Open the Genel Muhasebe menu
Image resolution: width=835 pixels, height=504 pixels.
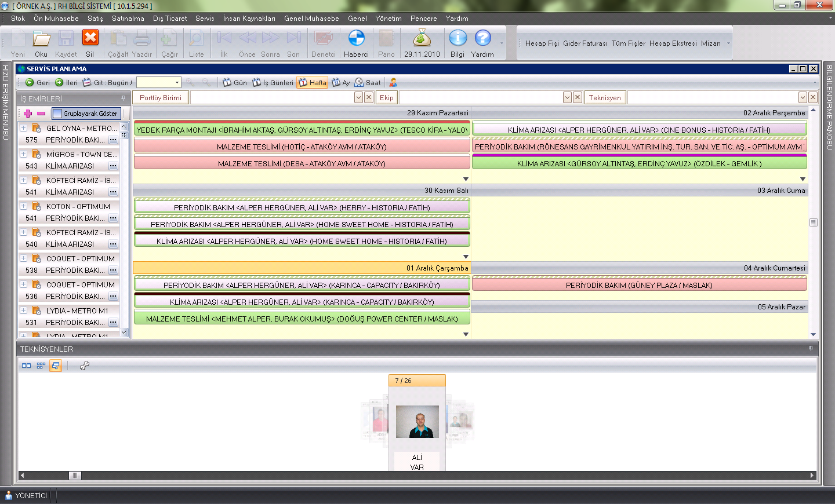coord(311,19)
